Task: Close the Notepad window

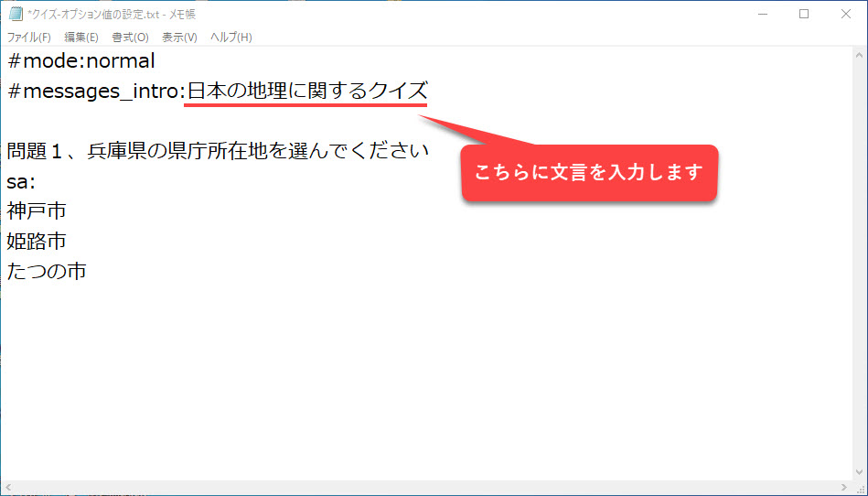Action: (x=845, y=14)
